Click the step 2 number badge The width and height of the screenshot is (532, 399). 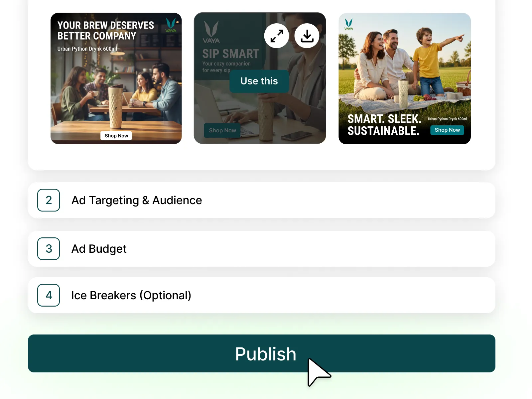49,200
